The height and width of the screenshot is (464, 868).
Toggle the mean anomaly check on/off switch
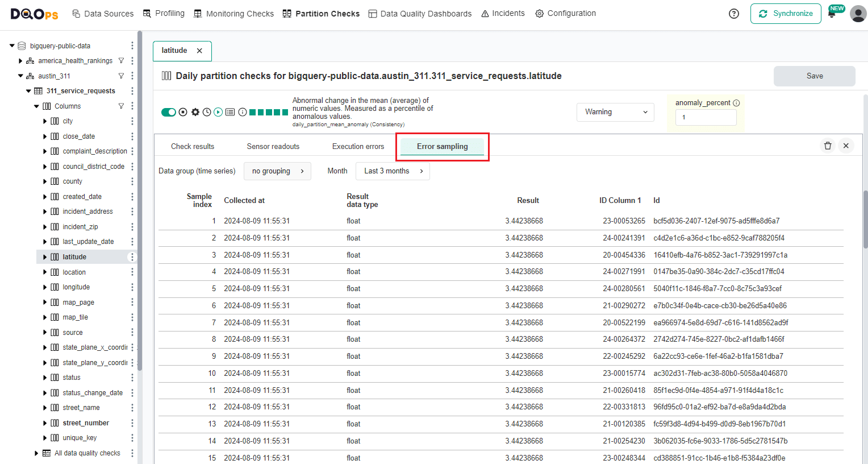[169, 112]
